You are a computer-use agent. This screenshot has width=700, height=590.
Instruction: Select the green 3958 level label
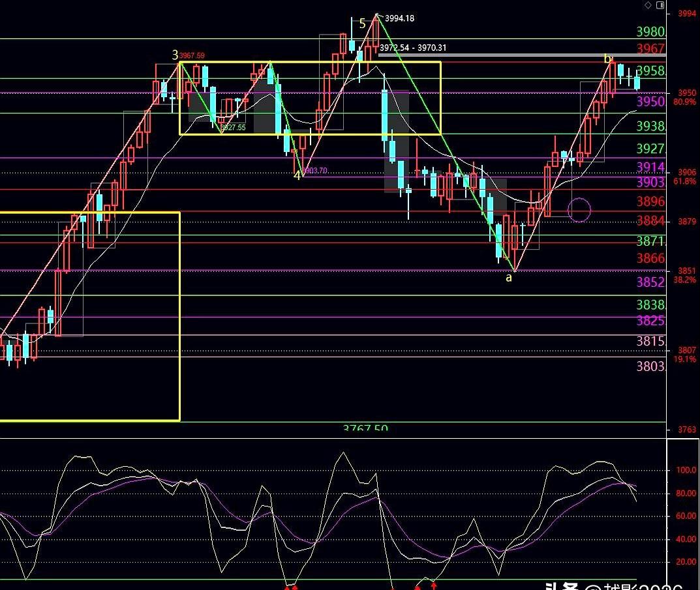[651, 71]
